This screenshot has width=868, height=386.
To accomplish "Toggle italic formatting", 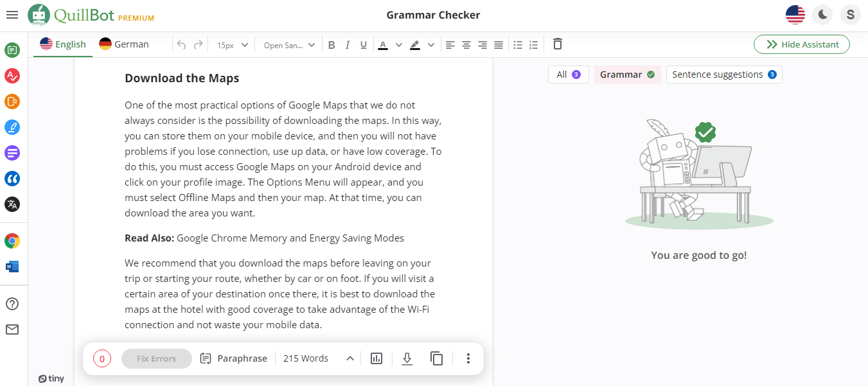I will (348, 44).
